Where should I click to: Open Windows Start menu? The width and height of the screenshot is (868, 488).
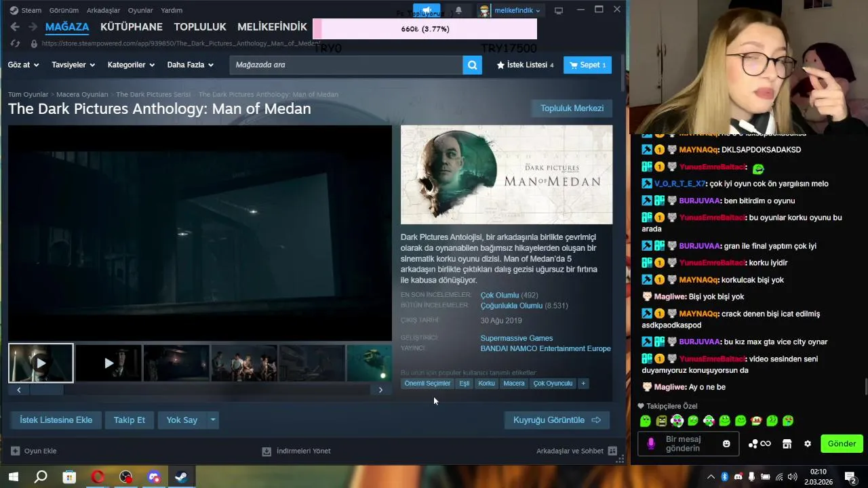[13, 477]
